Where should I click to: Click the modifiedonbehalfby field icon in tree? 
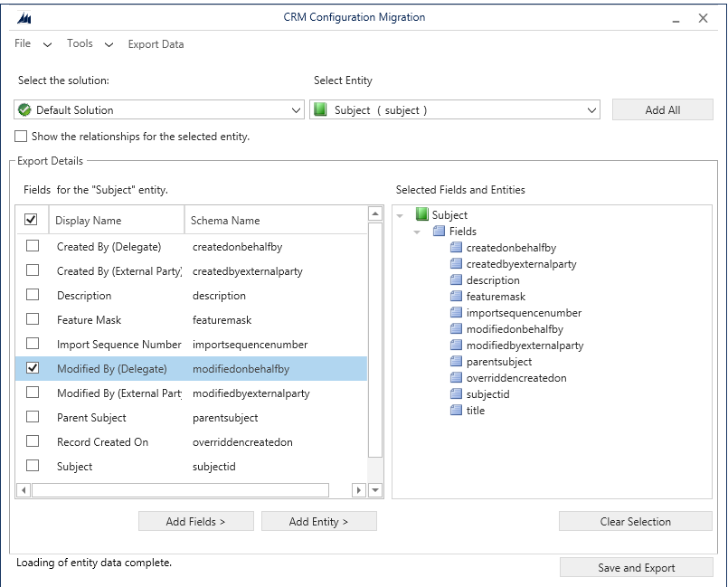coord(456,328)
